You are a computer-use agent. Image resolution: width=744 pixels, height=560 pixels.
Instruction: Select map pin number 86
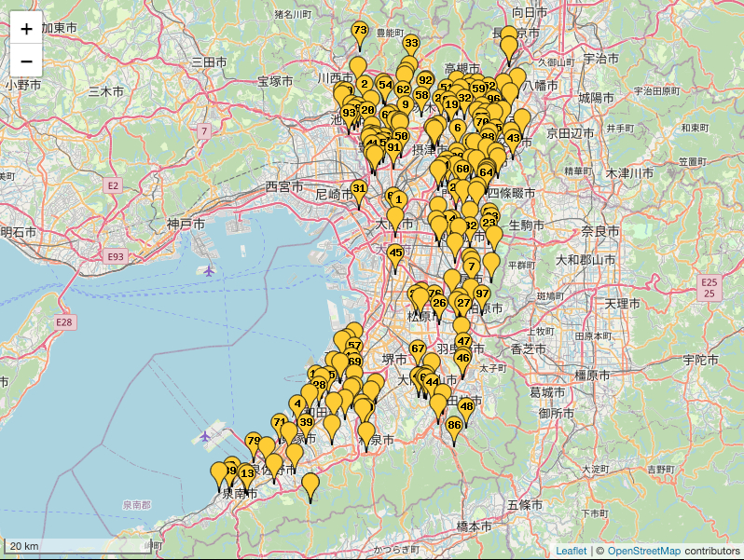pyautogui.click(x=454, y=427)
